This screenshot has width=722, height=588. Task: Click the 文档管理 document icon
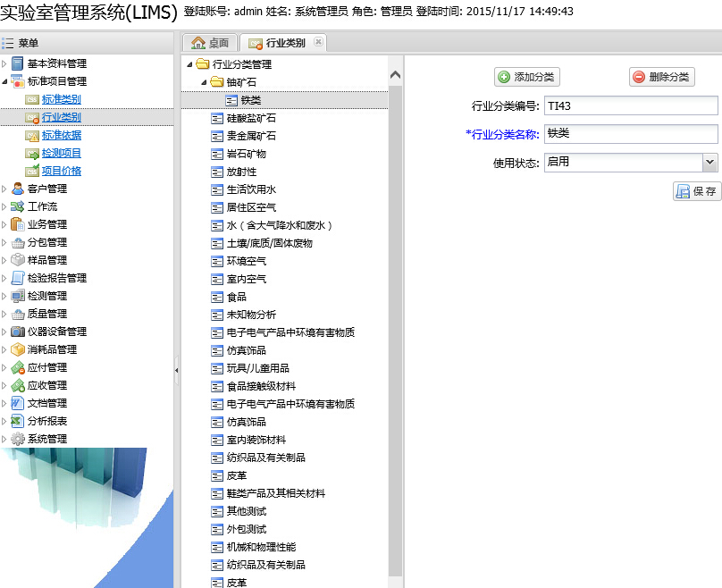pyautogui.click(x=18, y=403)
